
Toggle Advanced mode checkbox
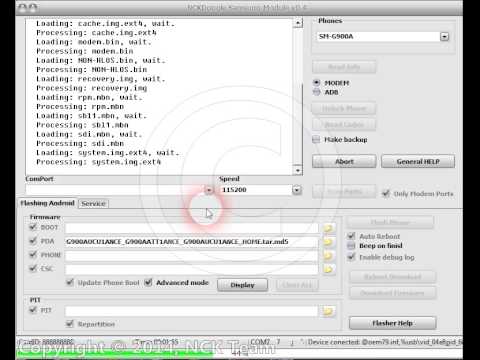click(x=148, y=282)
